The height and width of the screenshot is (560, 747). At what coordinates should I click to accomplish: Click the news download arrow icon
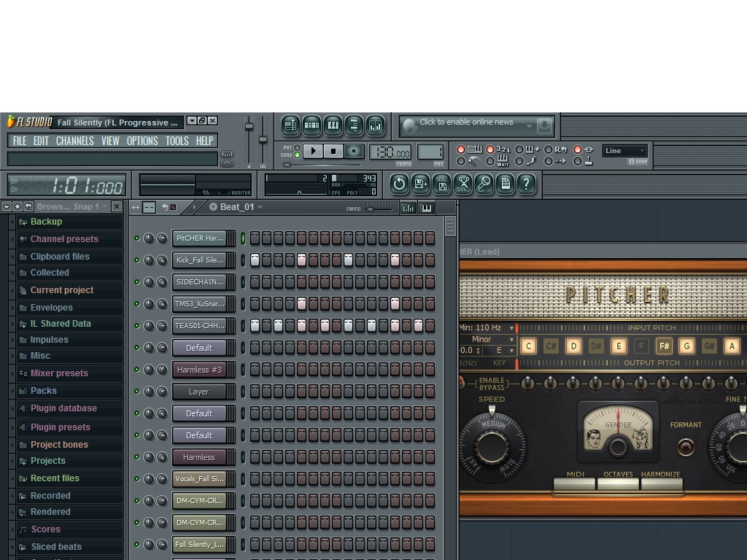(x=544, y=126)
